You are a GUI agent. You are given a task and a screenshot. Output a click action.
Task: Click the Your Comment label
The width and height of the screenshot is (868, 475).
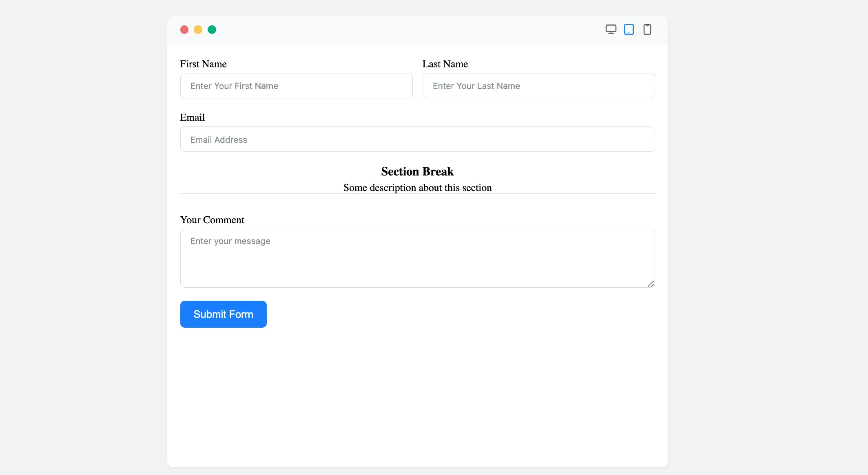pyautogui.click(x=212, y=220)
